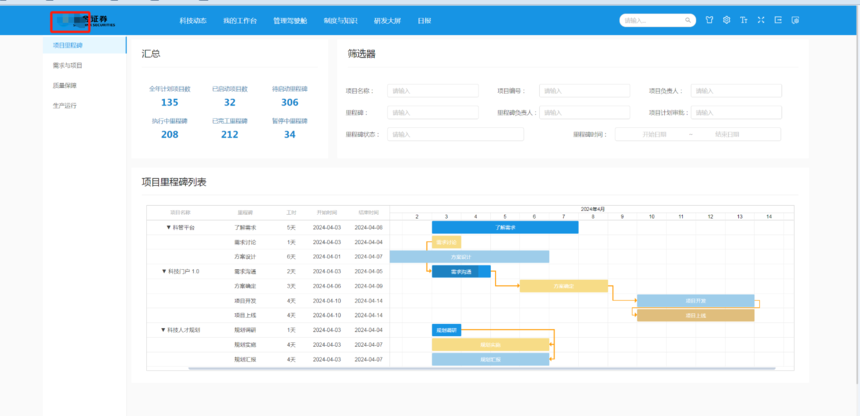Collapse the 科技人才规划 project row
This screenshot has height=416, width=860.
click(x=163, y=329)
